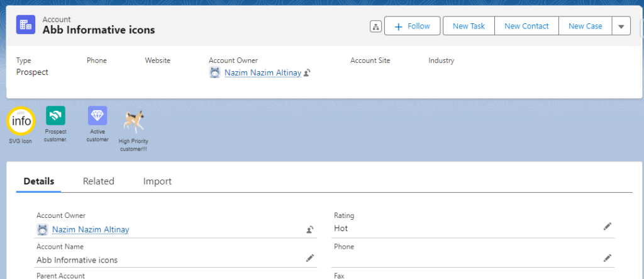Open the Import tab
Screen dimensions: 644x279
(x=157, y=181)
